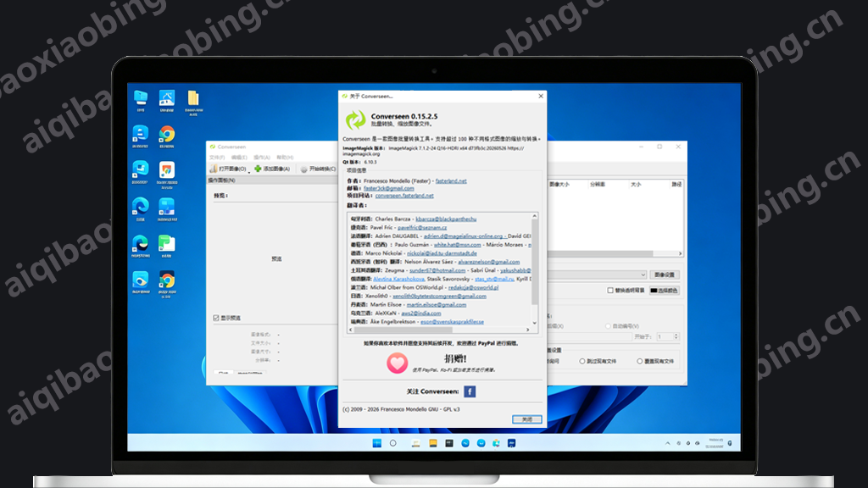Click down arrow of translators list scrollbar

534,323
